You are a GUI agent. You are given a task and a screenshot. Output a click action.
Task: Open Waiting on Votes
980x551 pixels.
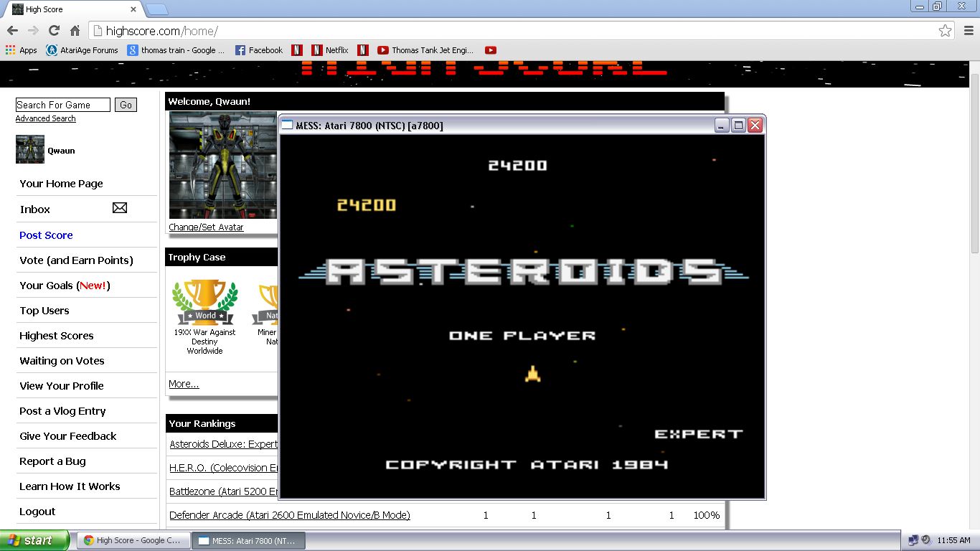[62, 361]
